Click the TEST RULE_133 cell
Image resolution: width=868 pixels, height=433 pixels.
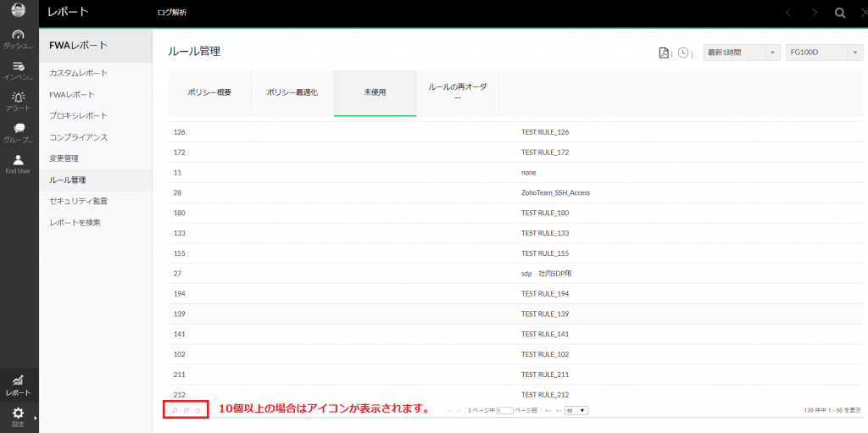[x=545, y=233]
